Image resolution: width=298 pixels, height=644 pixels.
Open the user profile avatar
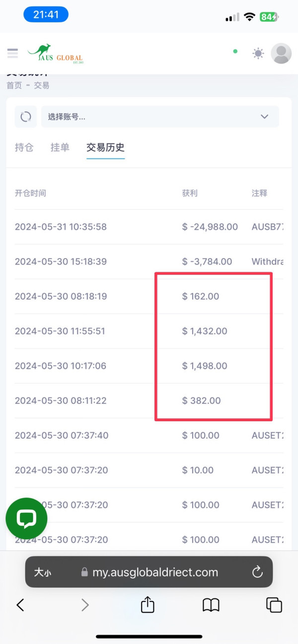pyautogui.click(x=281, y=53)
